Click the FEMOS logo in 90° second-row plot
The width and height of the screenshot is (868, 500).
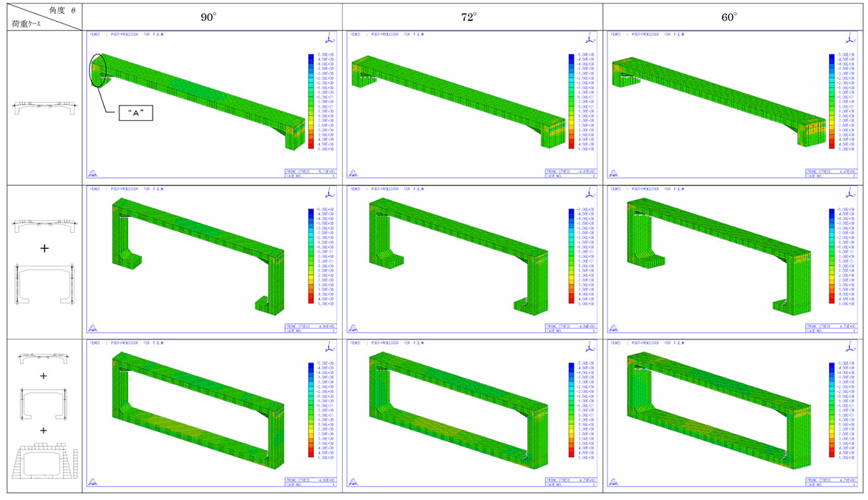pyautogui.click(x=92, y=327)
